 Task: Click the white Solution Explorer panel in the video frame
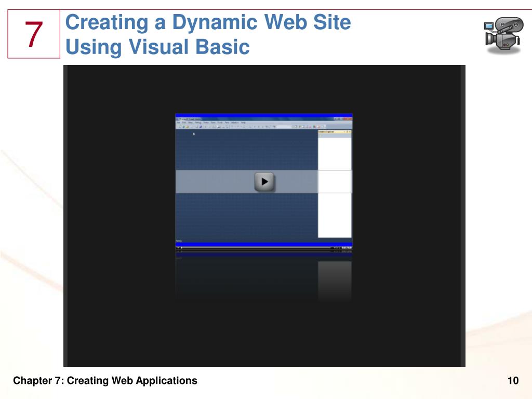tap(335, 183)
